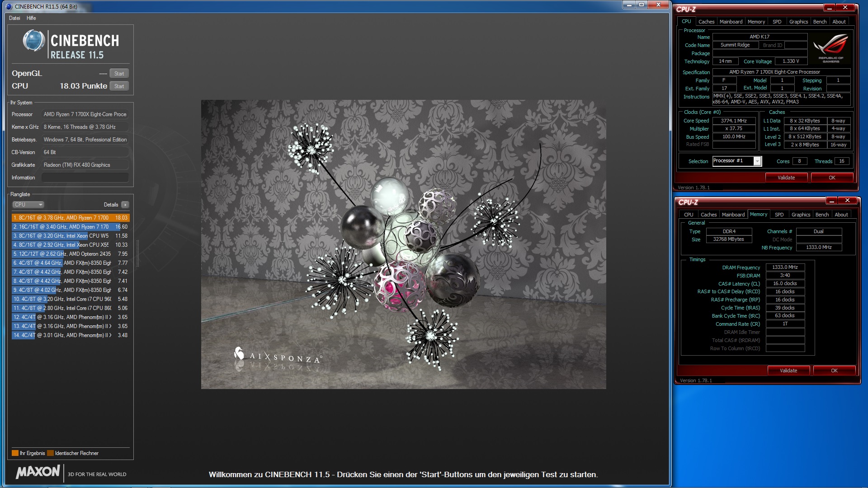
Task: Open Bench tab in bottom CPU-Z window
Action: 822,215
